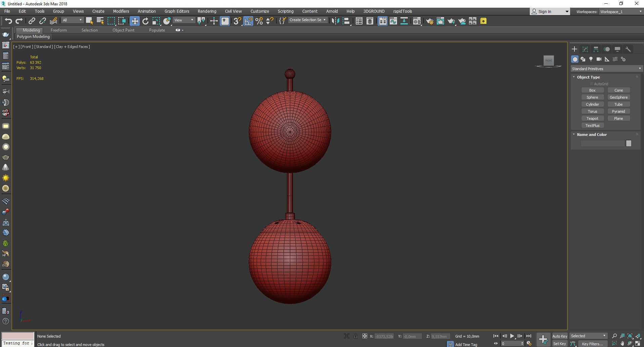Click the Undo arrow in the main toolbar
This screenshot has height=347, width=644.
[8, 21]
